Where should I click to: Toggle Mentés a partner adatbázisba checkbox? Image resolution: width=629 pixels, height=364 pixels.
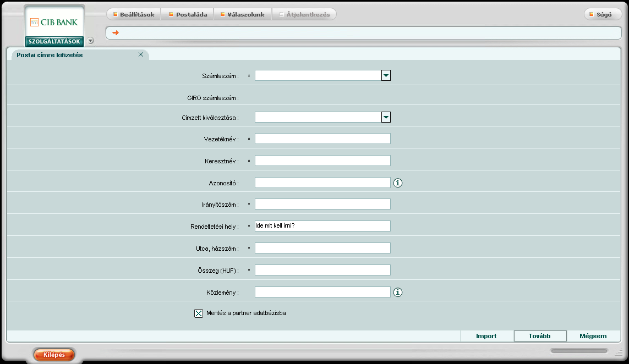tap(199, 313)
